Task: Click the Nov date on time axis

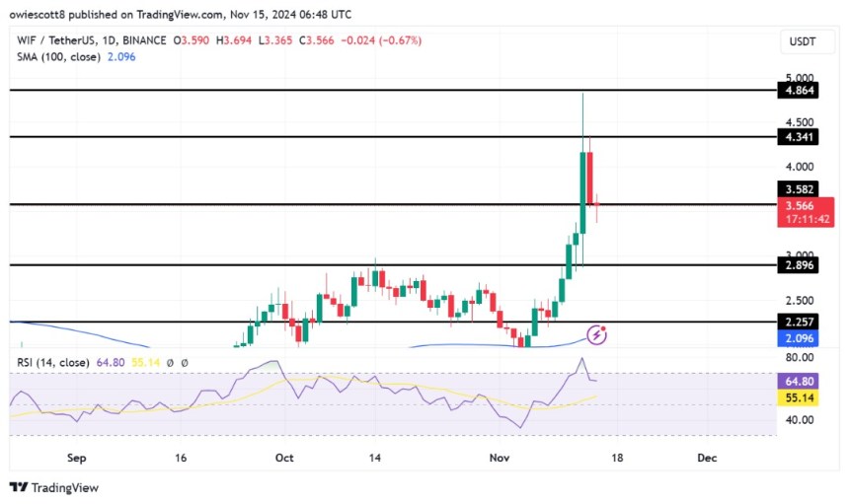Action: [x=500, y=458]
